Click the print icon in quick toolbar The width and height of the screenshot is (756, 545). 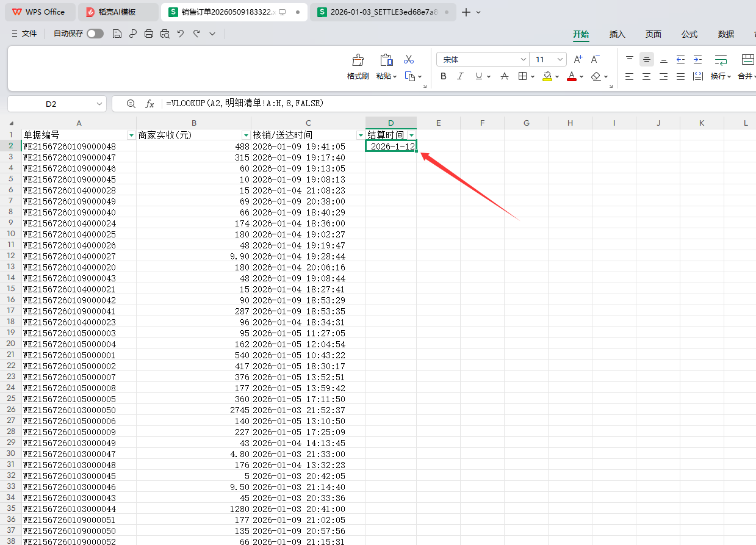149,34
